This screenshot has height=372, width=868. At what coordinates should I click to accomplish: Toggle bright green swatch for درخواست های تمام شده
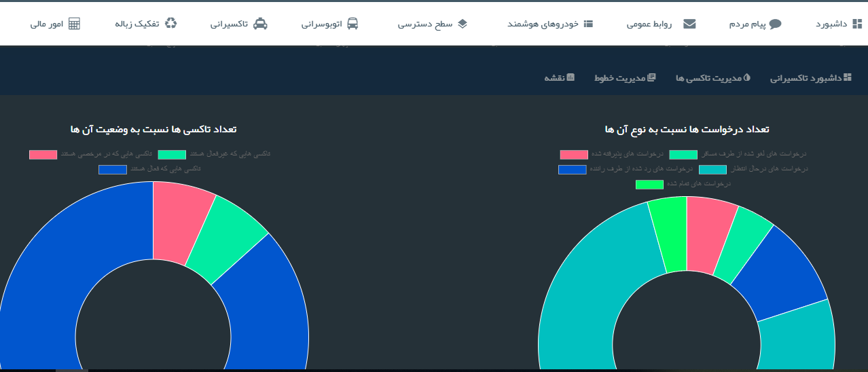649,184
